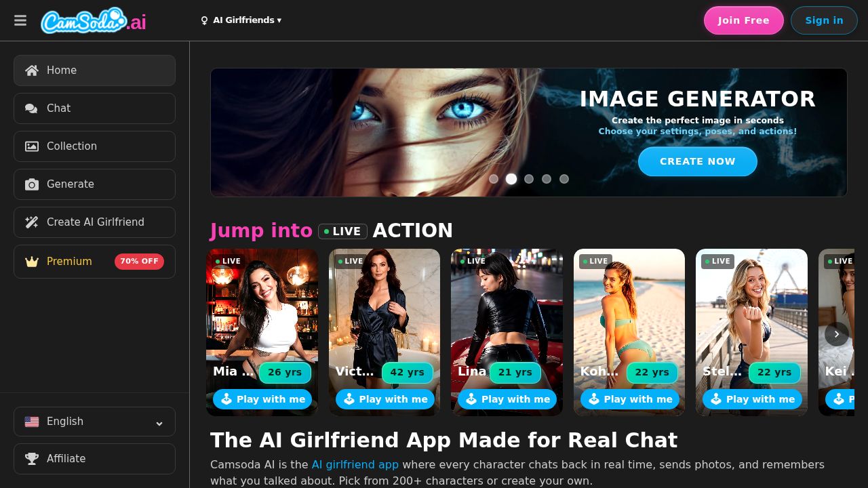The width and height of the screenshot is (868, 488).
Task: Click the 42 yrs age badge
Action: click(408, 372)
